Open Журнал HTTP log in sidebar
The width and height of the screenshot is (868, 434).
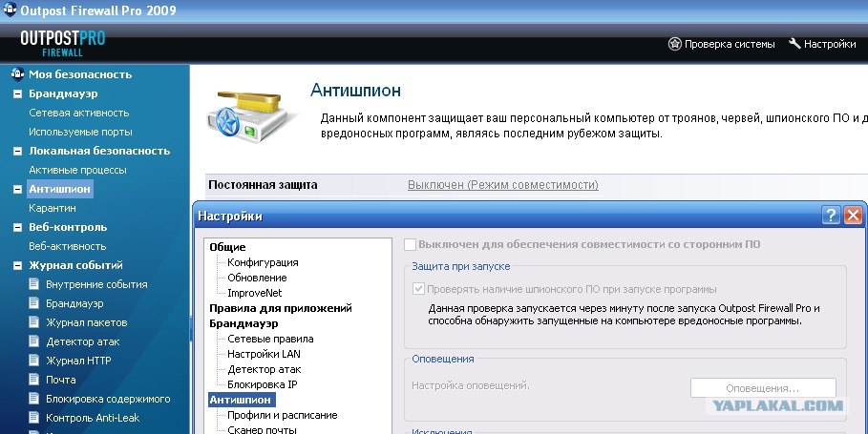click(78, 361)
